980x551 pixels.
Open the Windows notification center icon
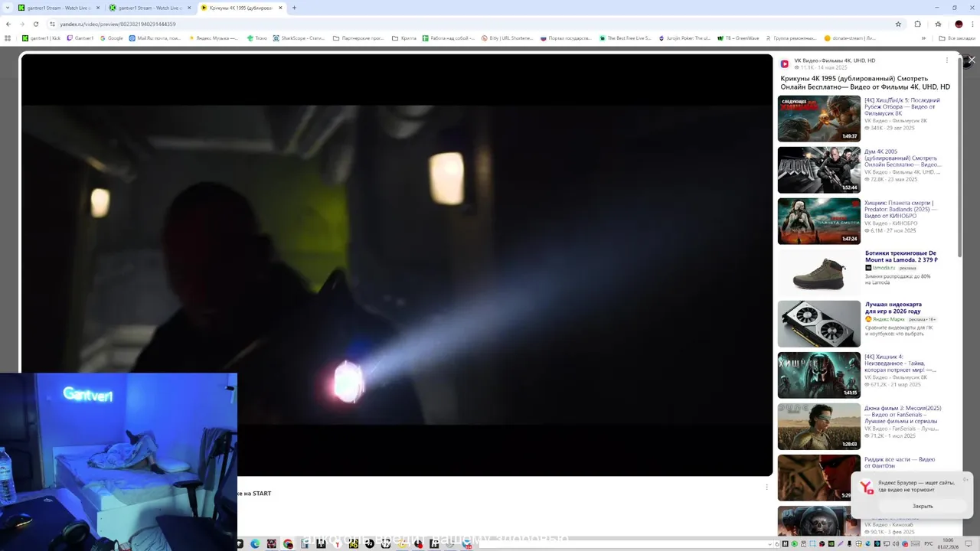[969, 544]
